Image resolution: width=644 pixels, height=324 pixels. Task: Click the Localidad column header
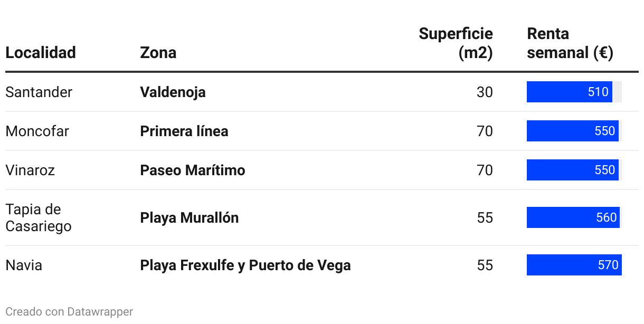coord(41,53)
